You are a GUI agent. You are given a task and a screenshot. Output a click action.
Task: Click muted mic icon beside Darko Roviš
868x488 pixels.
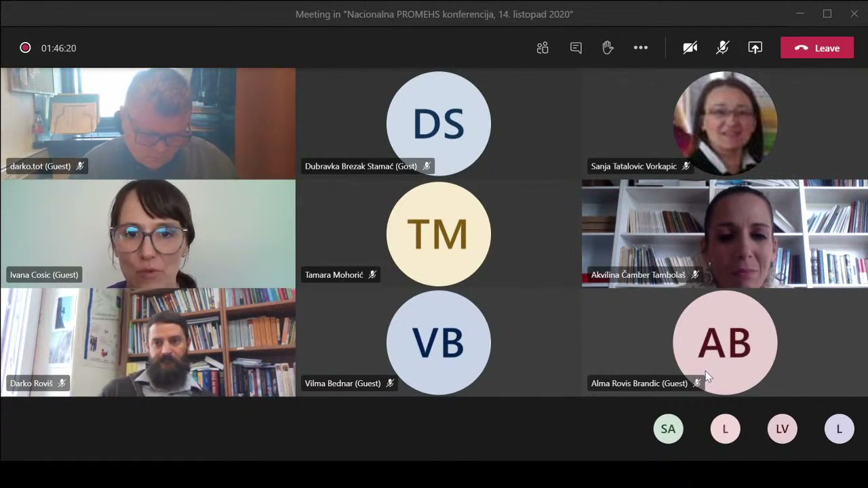62,383
